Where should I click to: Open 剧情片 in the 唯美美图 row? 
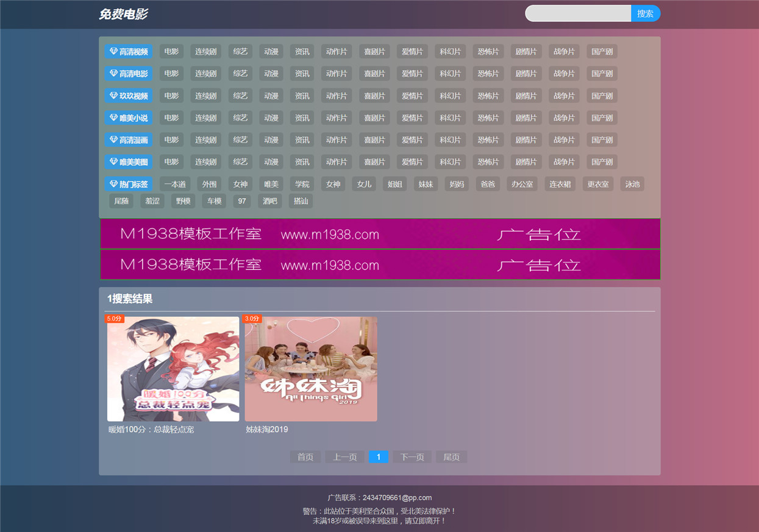coord(526,162)
